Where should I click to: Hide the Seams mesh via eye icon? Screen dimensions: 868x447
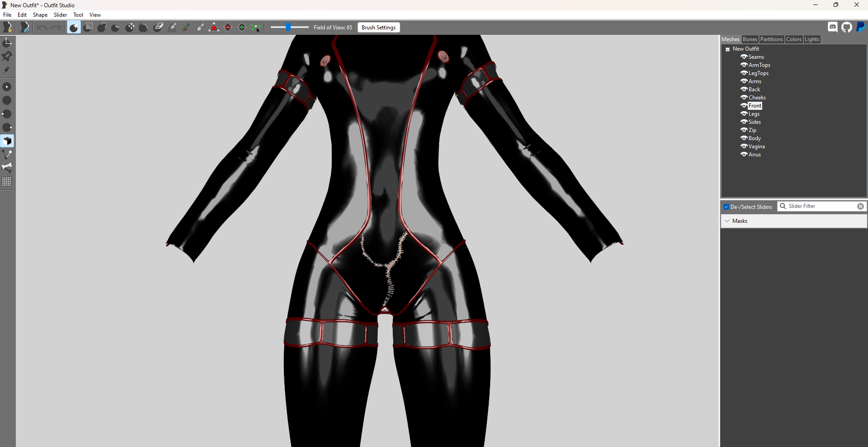pos(744,56)
